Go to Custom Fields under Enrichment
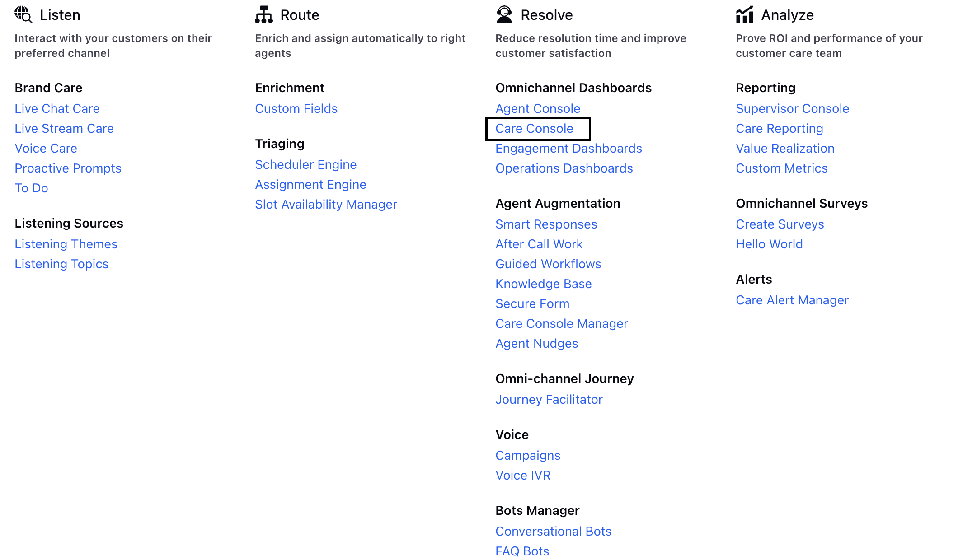977x560 pixels. (296, 109)
